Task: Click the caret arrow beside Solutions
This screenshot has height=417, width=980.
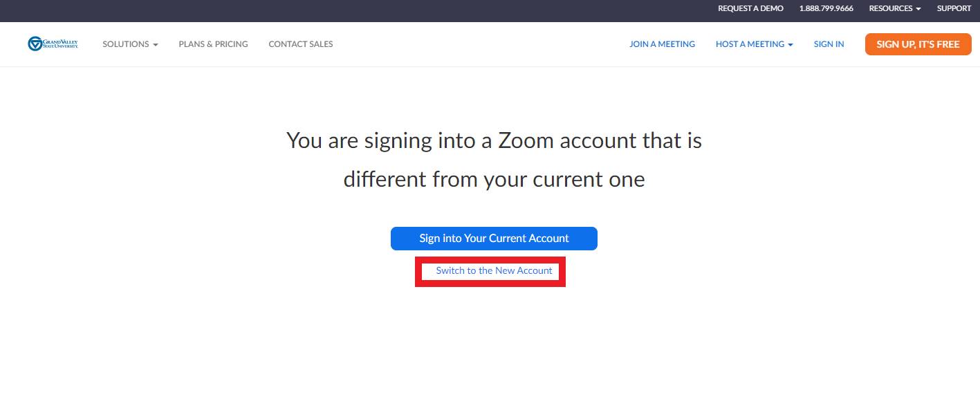Action: 156,45
